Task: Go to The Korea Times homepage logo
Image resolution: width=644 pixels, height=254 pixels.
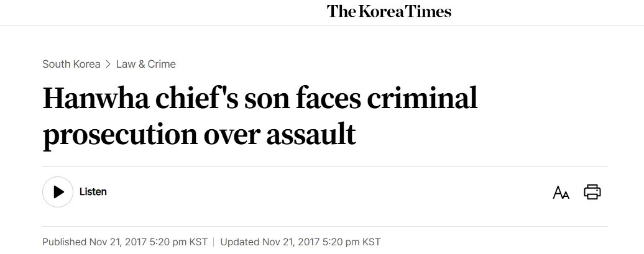Action: click(x=389, y=11)
